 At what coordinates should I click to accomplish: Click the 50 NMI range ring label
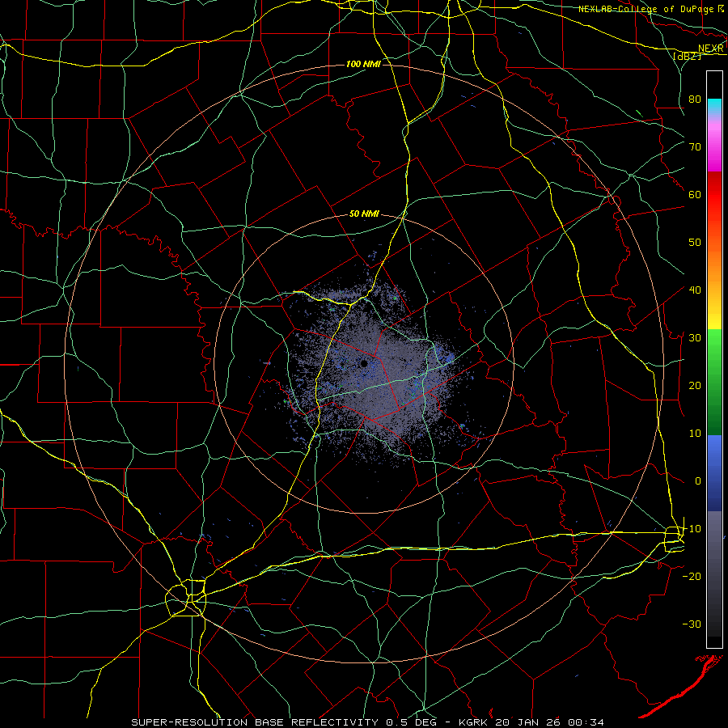[x=365, y=214]
